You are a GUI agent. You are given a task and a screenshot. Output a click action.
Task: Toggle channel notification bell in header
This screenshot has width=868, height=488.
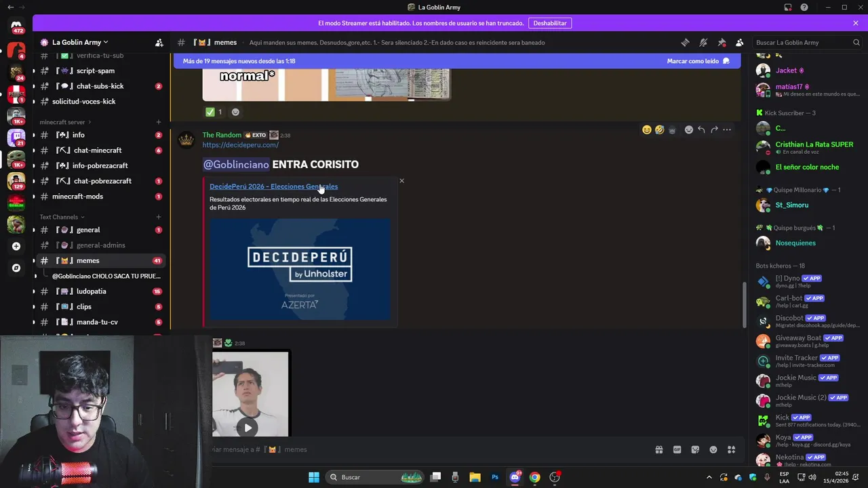pos(703,42)
